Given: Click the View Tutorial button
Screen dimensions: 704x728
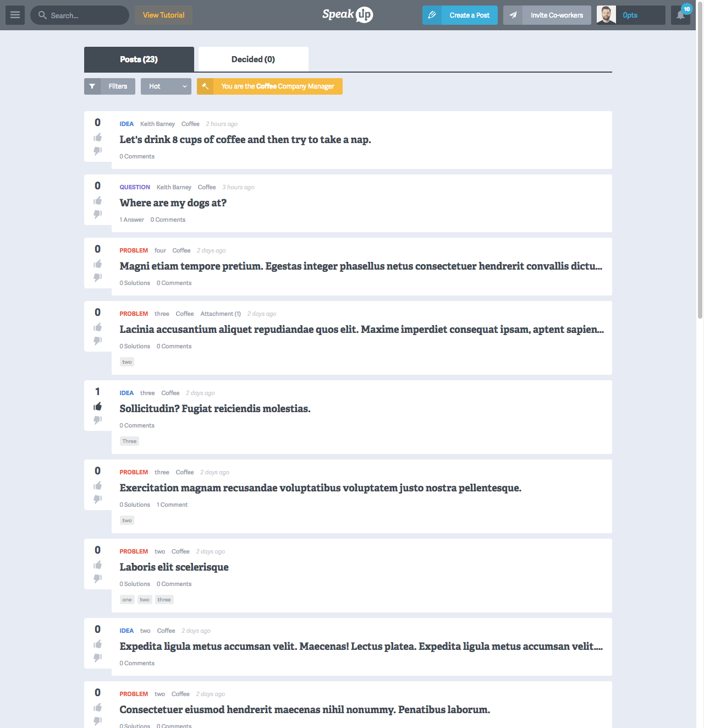Looking at the screenshot, I should click(x=163, y=15).
